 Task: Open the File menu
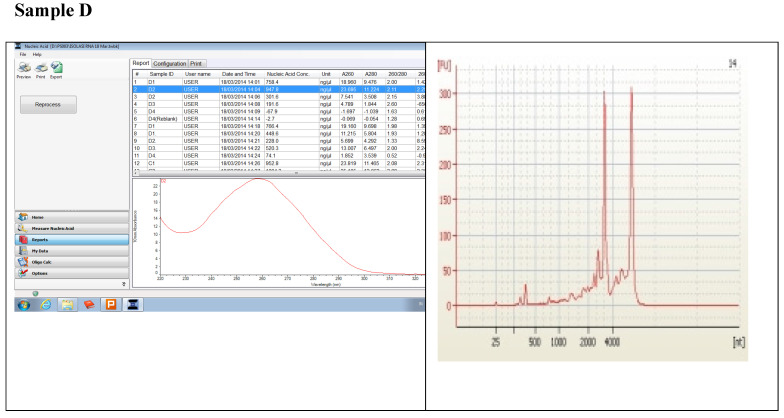point(23,54)
